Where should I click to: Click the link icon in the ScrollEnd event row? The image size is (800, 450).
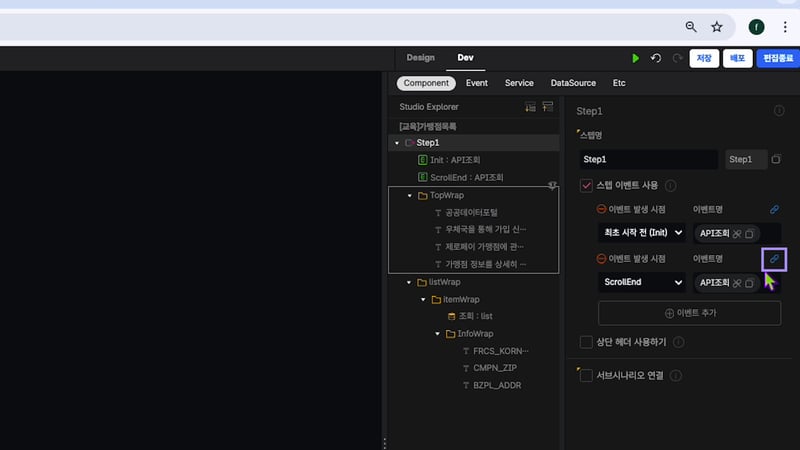774,259
